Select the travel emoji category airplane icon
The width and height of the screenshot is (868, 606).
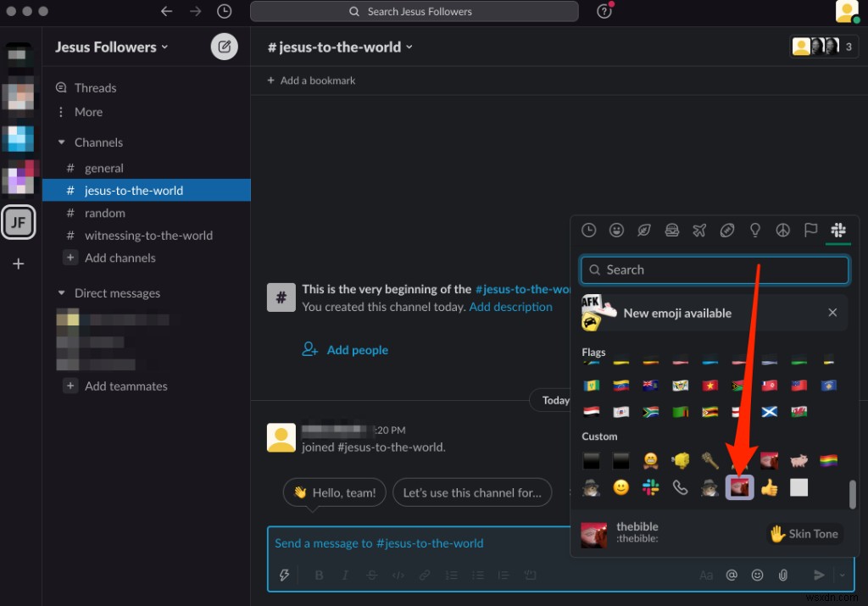point(699,230)
